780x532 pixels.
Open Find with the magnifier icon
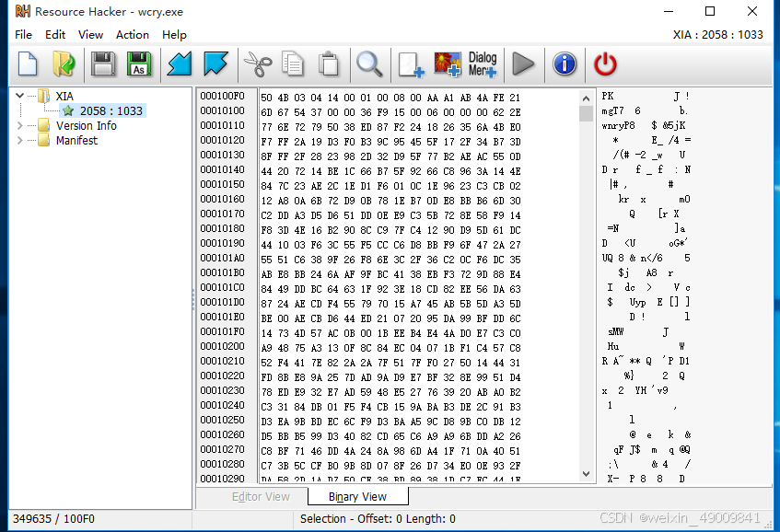369,64
